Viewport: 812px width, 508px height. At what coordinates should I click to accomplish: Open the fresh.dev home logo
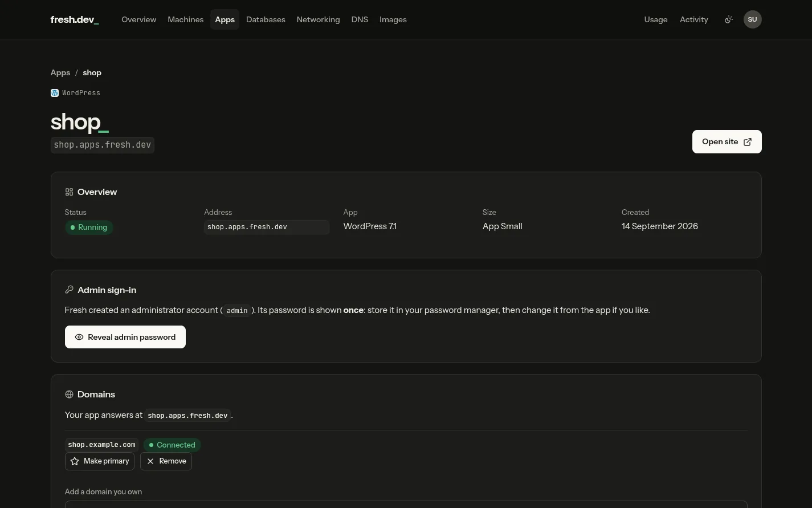point(75,19)
